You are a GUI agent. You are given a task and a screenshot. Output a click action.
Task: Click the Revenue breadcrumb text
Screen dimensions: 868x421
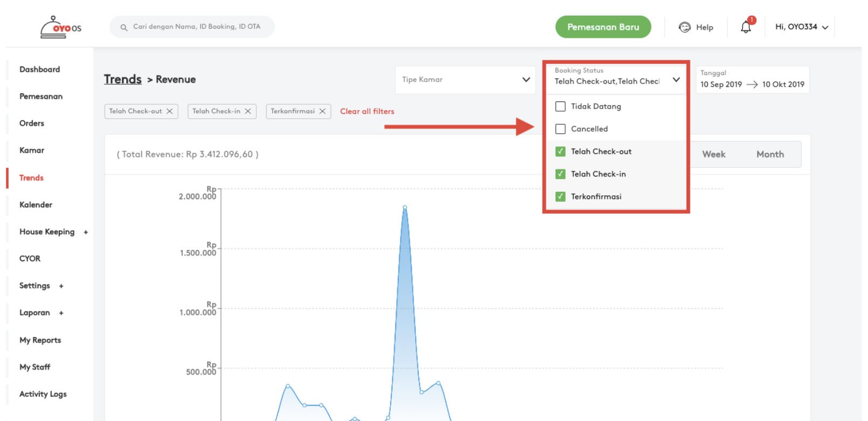[176, 80]
